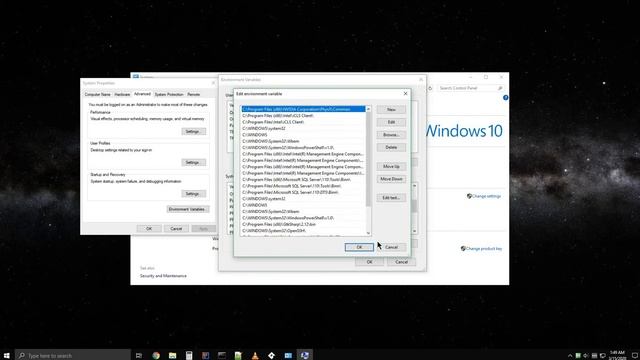Select the SQL Server 110\DTS\Binn path
Viewport: 640px width, 360px height.
[x=303, y=192]
